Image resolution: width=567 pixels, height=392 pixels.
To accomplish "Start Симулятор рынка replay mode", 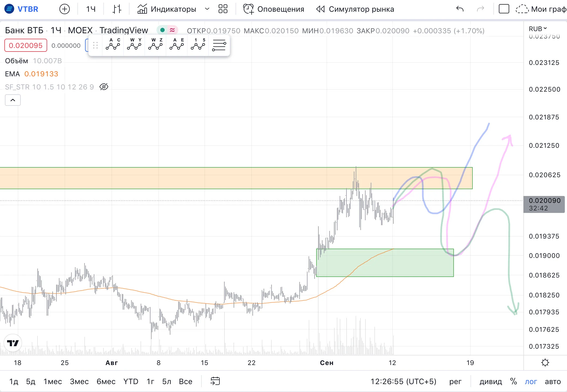I will coord(355,9).
